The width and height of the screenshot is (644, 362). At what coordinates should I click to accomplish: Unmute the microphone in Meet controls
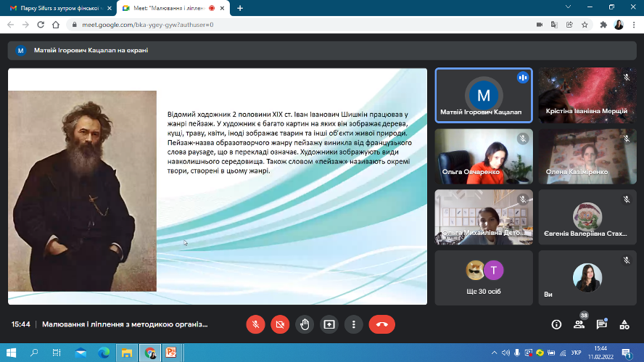pos(255,324)
